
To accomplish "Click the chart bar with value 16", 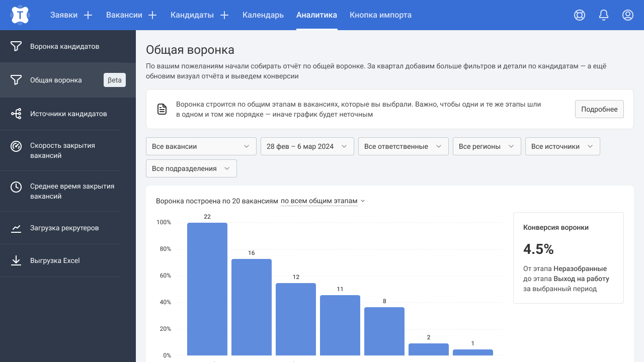I will point(252,307).
